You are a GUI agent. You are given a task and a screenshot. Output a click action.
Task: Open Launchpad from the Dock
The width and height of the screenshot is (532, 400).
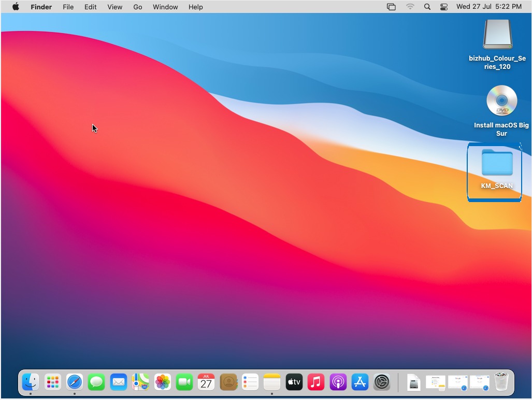click(x=52, y=382)
